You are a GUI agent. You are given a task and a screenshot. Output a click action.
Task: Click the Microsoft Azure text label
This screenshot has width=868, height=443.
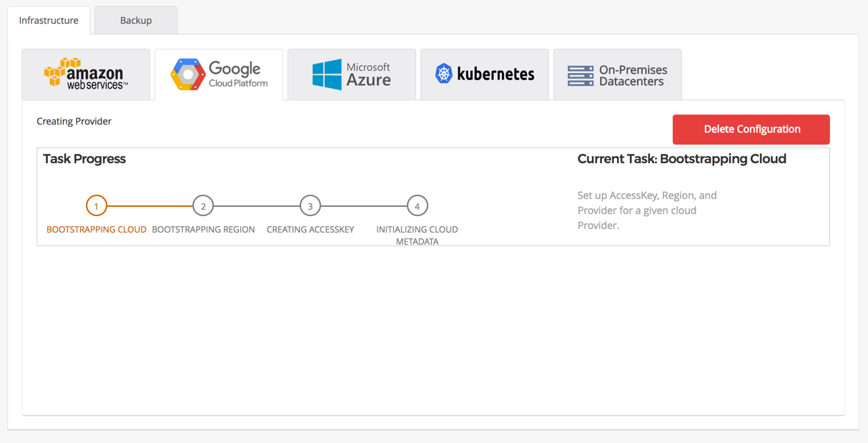[369, 74]
